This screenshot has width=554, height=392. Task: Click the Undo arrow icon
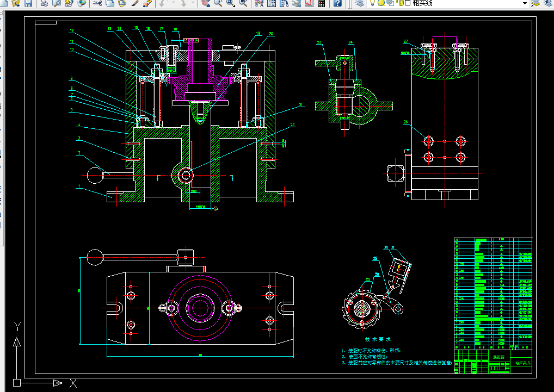coord(163,3)
